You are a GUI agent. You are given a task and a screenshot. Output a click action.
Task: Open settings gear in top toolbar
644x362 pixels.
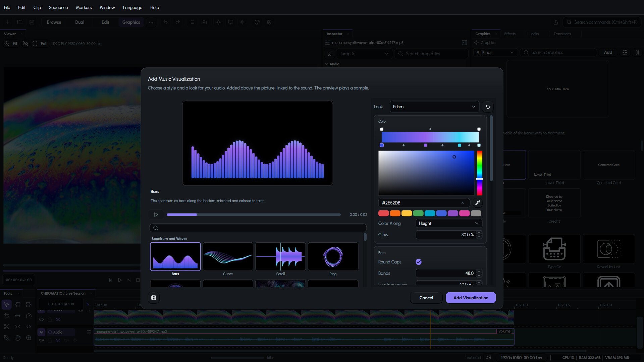(x=269, y=22)
